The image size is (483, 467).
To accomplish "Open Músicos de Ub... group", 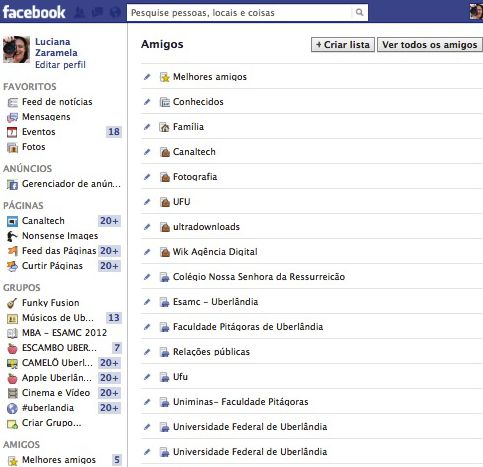I will (58, 318).
